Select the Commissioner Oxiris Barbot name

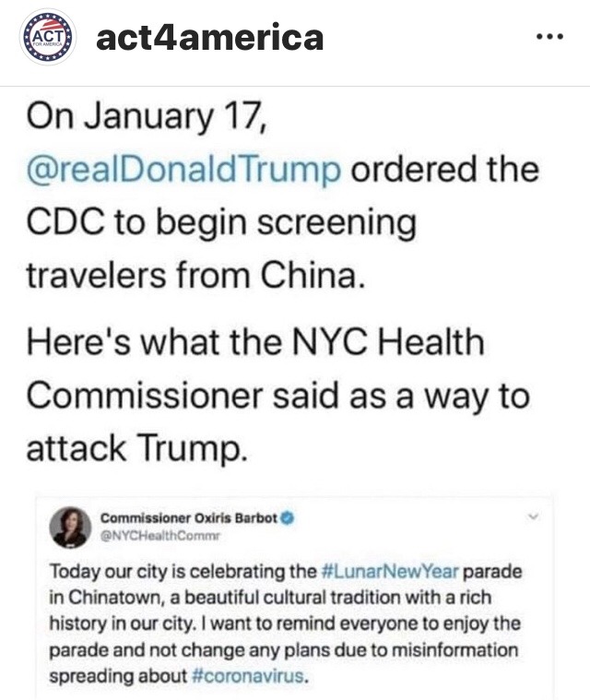click(x=189, y=518)
